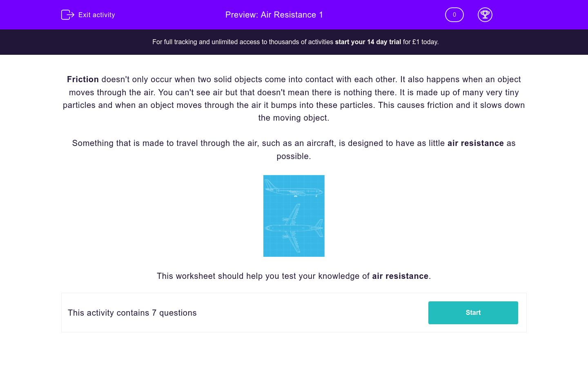This screenshot has width=588, height=368.
Task: Click the bolded Friction word
Action: pos(82,79)
